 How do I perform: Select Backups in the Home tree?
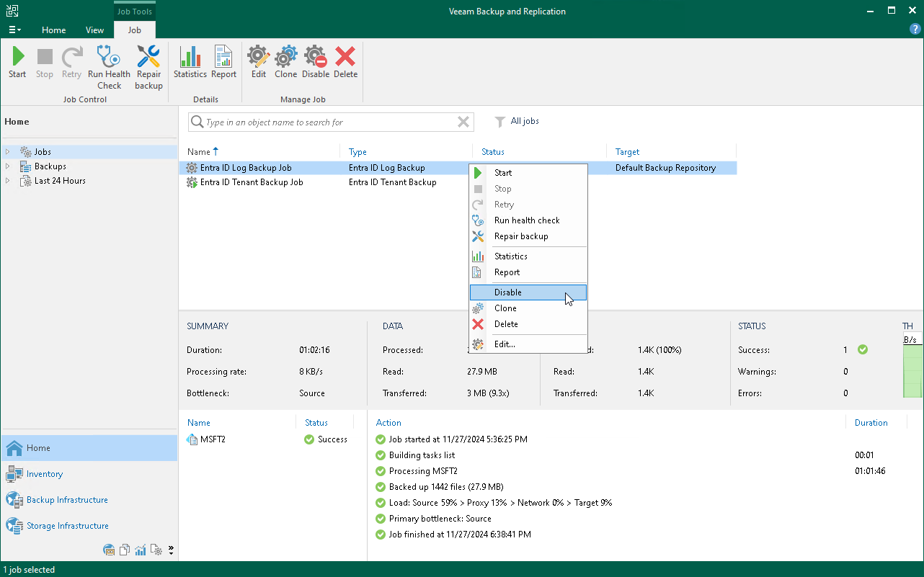pos(50,166)
